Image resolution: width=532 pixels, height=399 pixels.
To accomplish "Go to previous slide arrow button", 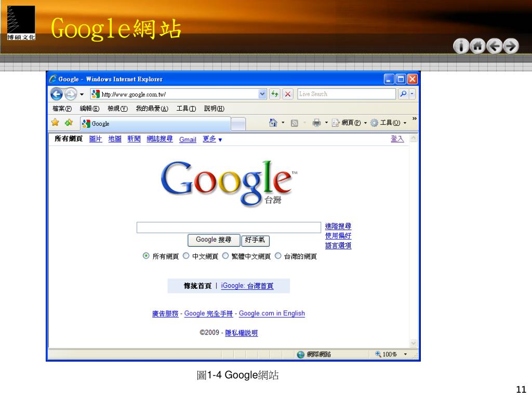I will [x=495, y=46].
